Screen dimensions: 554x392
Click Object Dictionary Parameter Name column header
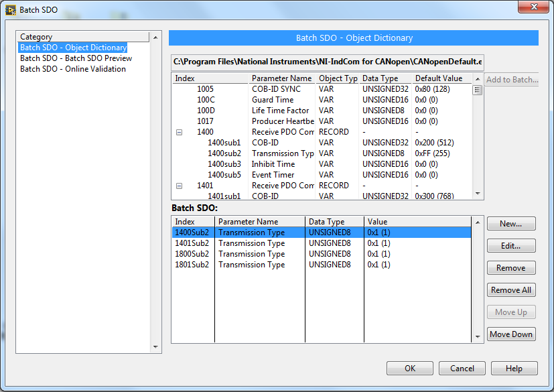(x=282, y=78)
